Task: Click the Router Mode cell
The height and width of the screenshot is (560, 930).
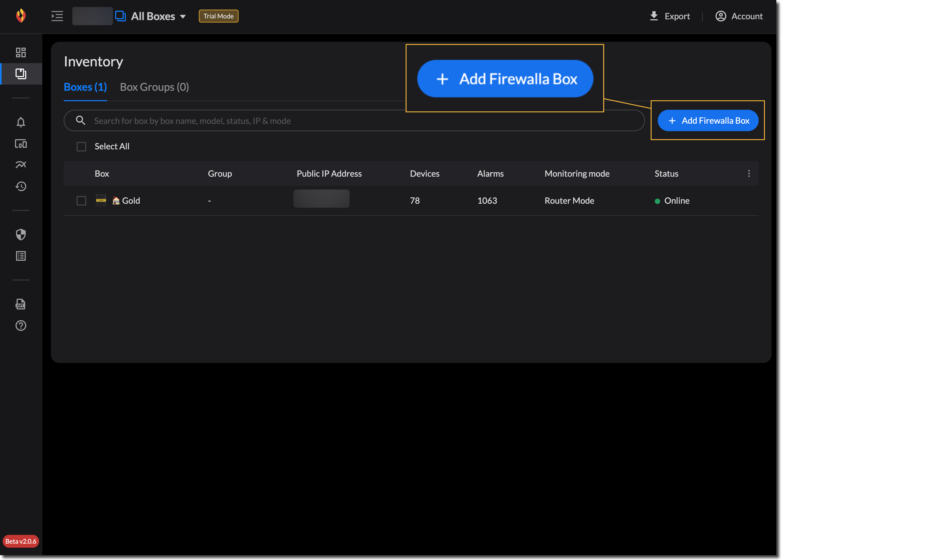Action: point(569,201)
